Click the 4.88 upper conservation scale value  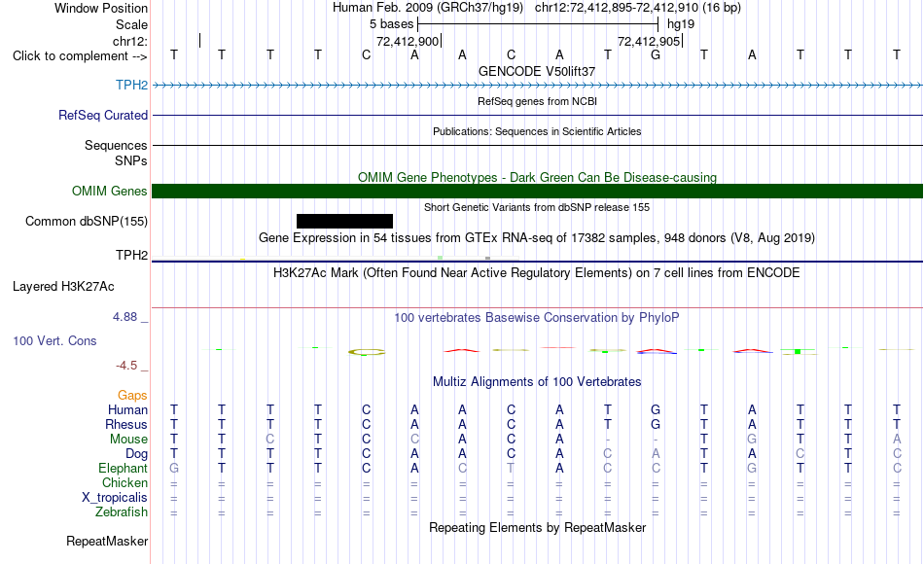124,317
